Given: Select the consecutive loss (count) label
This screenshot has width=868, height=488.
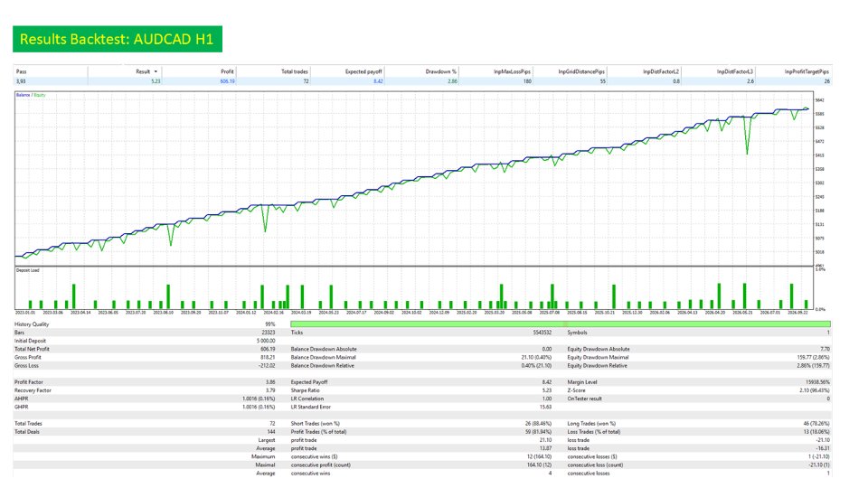Looking at the screenshot, I should (595, 465).
